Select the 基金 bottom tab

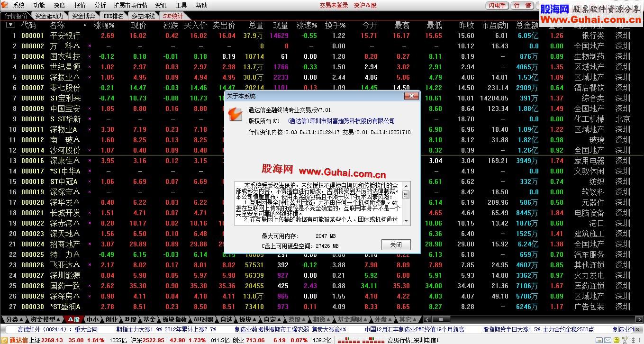(149, 319)
